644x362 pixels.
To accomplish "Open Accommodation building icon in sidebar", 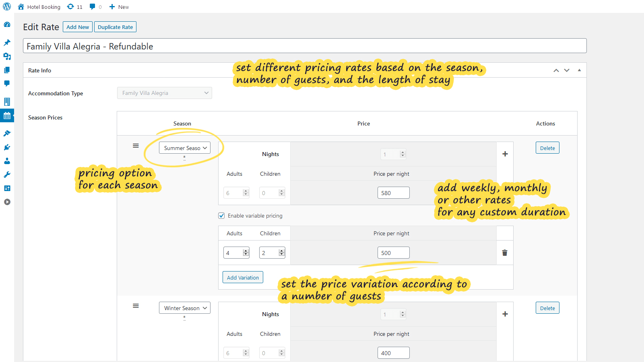I will 7,101.
